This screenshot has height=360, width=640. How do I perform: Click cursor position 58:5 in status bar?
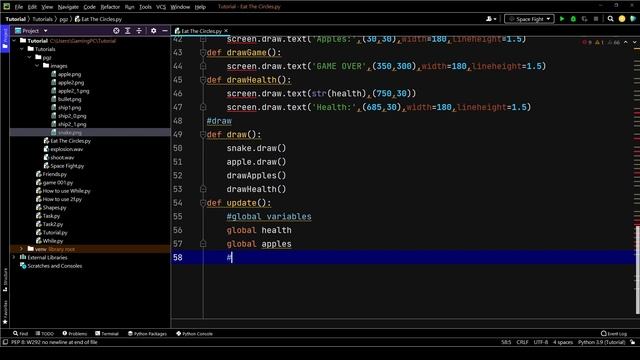point(506,342)
